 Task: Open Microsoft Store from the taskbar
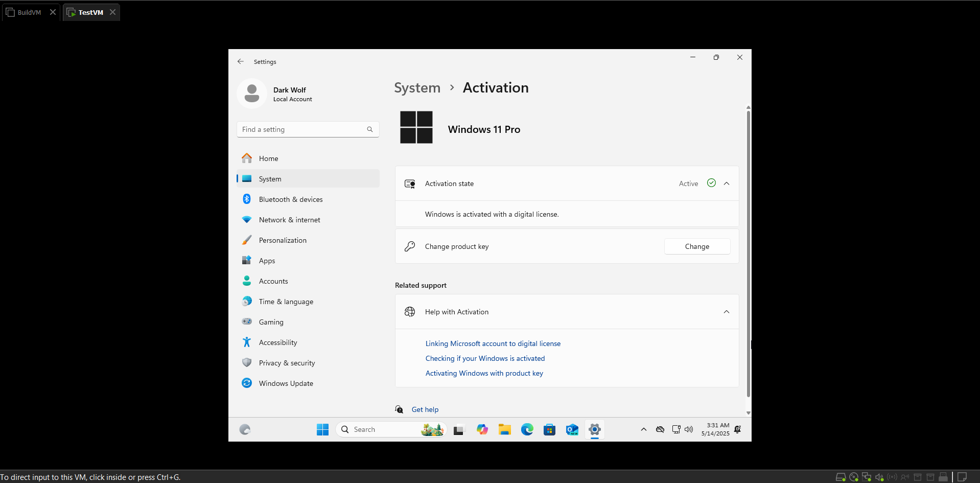coord(550,430)
